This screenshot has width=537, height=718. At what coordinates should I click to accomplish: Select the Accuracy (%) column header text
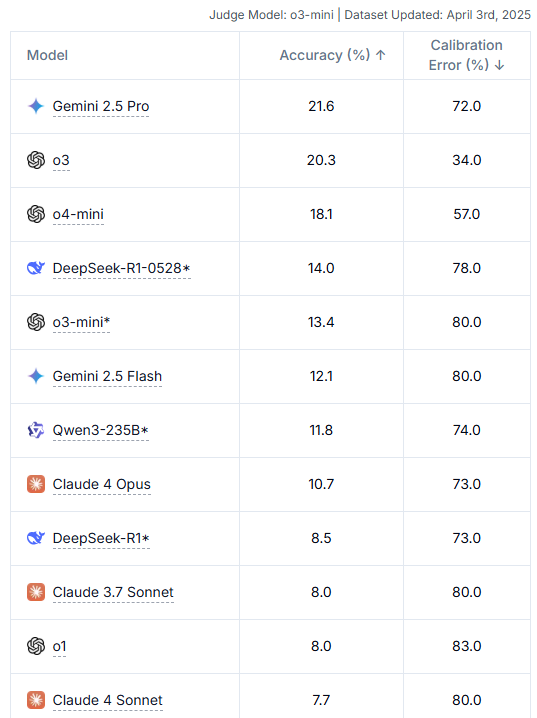tap(325, 55)
